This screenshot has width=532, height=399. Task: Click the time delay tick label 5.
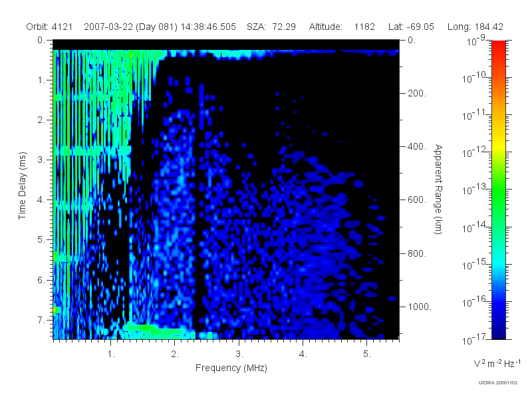[41, 239]
